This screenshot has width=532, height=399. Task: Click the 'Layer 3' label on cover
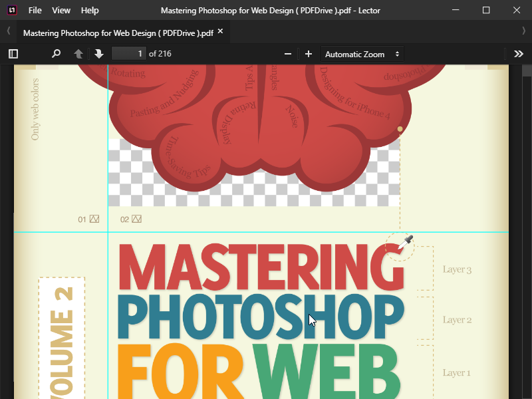pyautogui.click(x=457, y=269)
